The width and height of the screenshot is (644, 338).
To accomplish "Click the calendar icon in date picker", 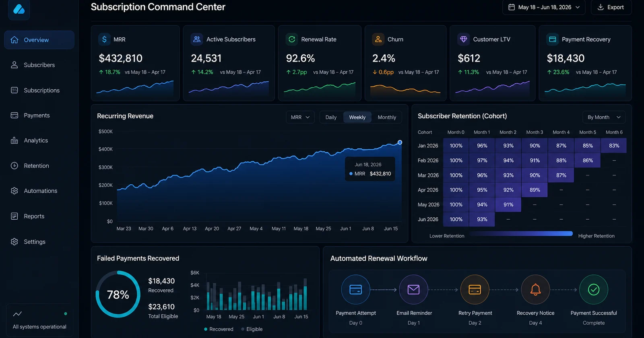I will pyautogui.click(x=512, y=7).
